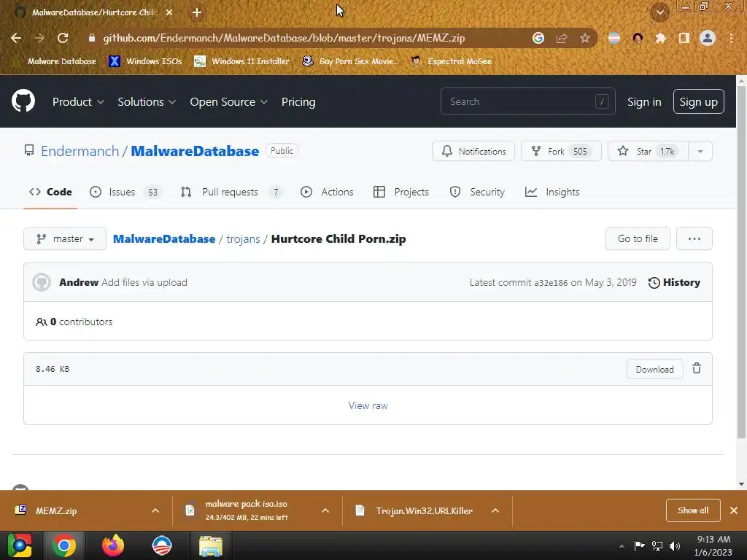Open the Issues tab

pos(125,192)
